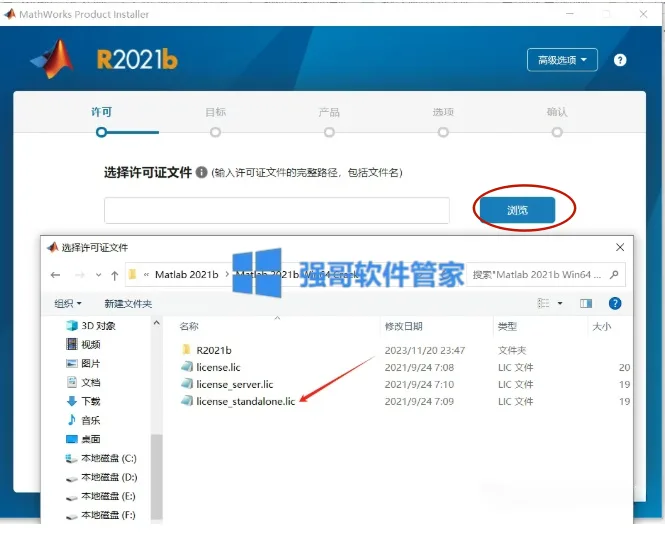Viewport: 665px width, 538px height.
Task: Click Matlab 2021b breadcrumb in address bar
Action: 187,274
